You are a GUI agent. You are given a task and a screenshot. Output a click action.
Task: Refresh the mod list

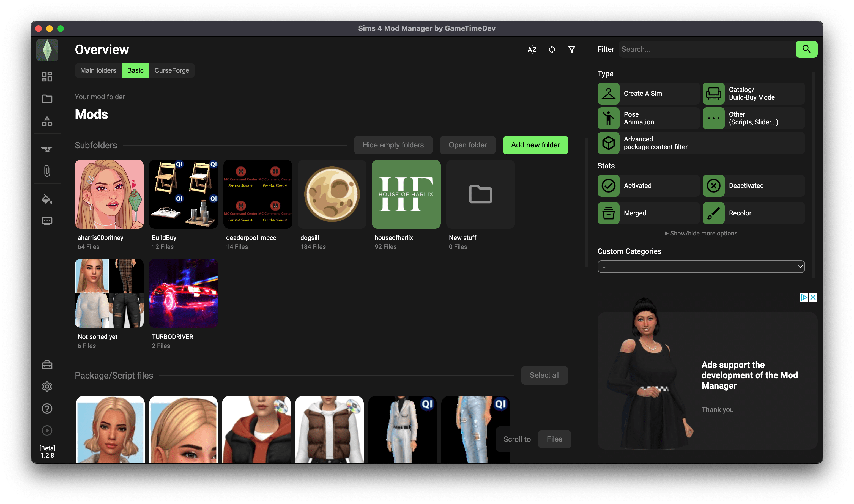(552, 50)
